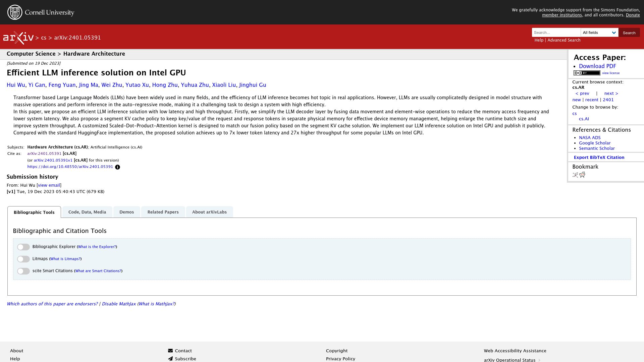Open Semantic Scholar link
Viewport: 644px width, 362px height.
pos(597,148)
